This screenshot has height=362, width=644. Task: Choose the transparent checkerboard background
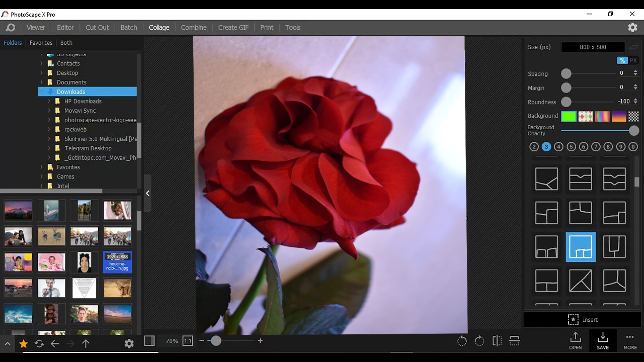(633, 116)
